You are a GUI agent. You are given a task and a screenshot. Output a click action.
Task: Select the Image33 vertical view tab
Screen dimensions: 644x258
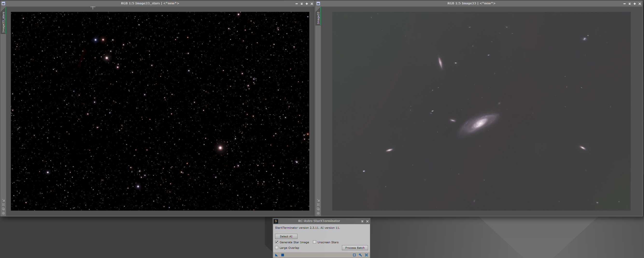(318, 18)
